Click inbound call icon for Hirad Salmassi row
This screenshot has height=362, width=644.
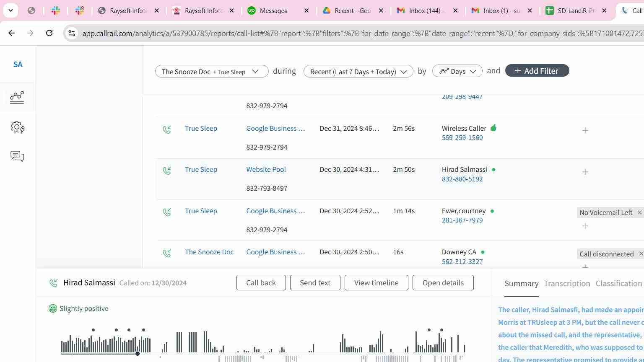167,171
